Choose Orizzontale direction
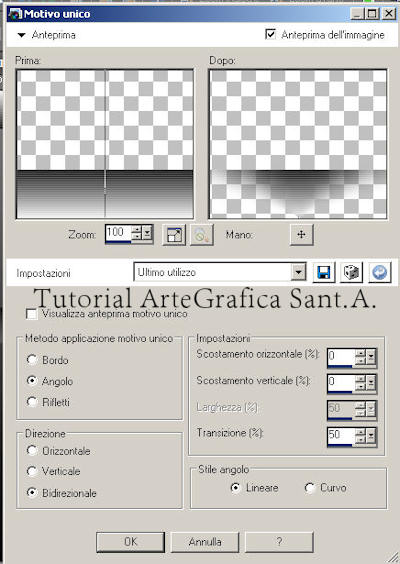Viewport: 400px width, 564px height. point(32,450)
